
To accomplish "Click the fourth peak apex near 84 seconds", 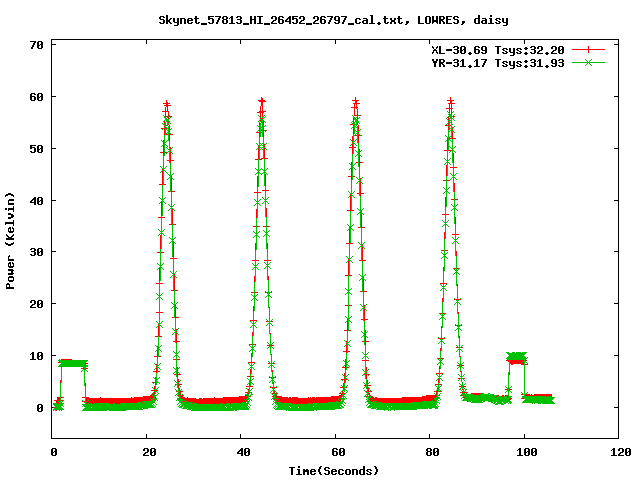I will pos(450,100).
